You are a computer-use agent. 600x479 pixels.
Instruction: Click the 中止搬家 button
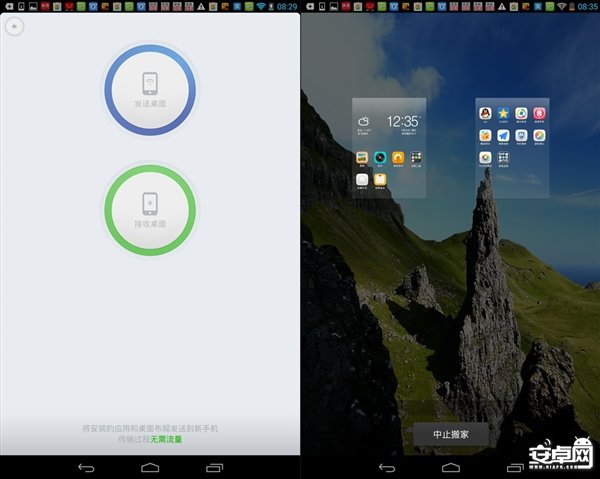pyautogui.click(x=450, y=434)
